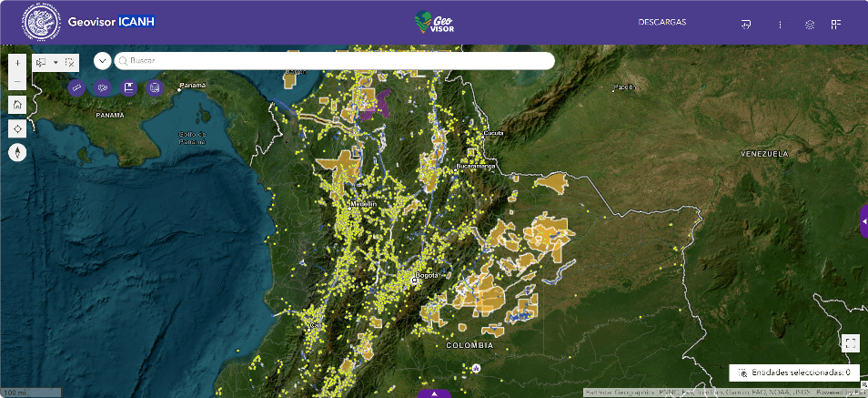
Task: Expand the collapsed right side panel
Action: click(x=864, y=220)
